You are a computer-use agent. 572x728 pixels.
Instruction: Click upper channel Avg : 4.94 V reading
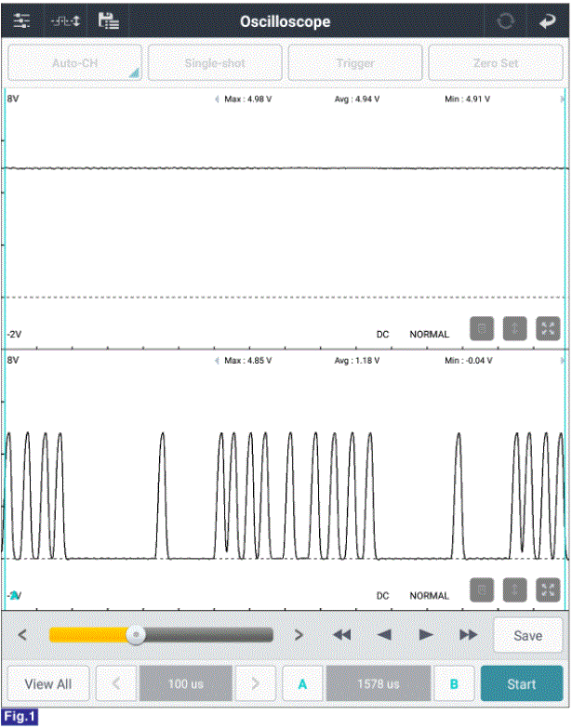tap(356, 99)
